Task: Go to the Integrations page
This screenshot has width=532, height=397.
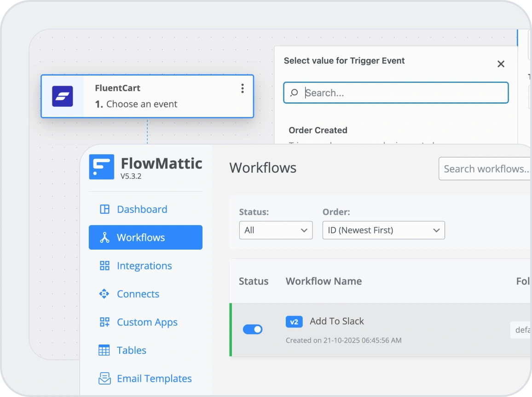Action: [x=144, y=266]
